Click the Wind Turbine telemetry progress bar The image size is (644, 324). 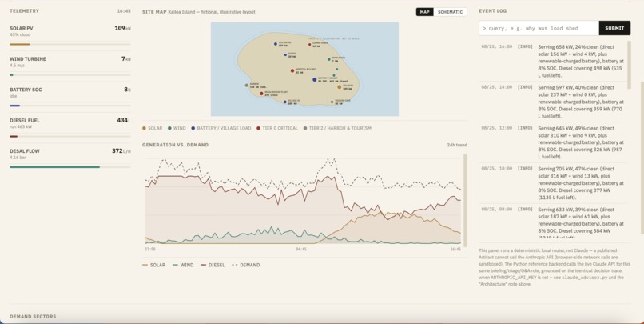70,75
